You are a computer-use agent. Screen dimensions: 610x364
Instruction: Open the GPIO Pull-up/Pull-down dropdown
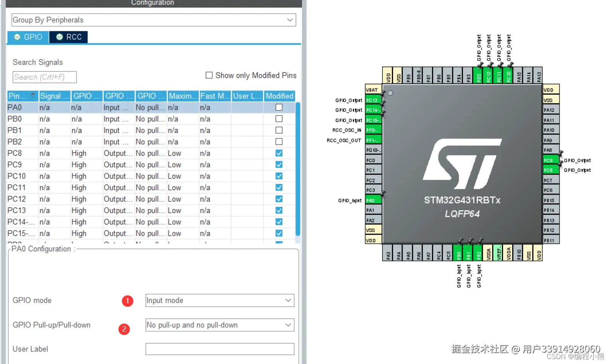coord(220,325)
